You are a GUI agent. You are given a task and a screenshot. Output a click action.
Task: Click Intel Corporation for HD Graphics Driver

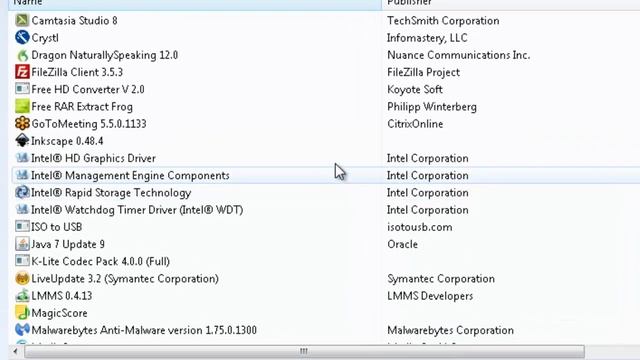428,158
